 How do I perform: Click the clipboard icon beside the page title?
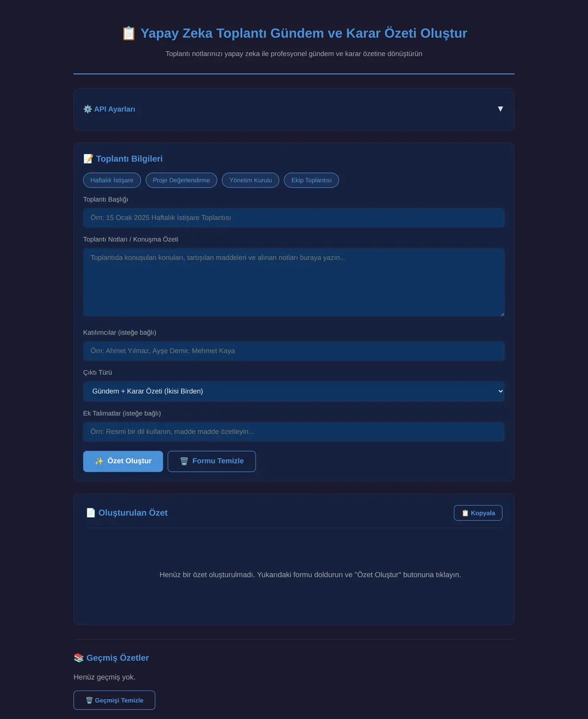click(x=128, y=33)
